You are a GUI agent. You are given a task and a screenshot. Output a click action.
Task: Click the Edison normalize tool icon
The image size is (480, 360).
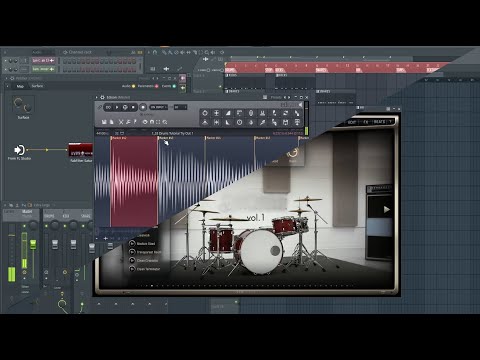tap(216, 113)
